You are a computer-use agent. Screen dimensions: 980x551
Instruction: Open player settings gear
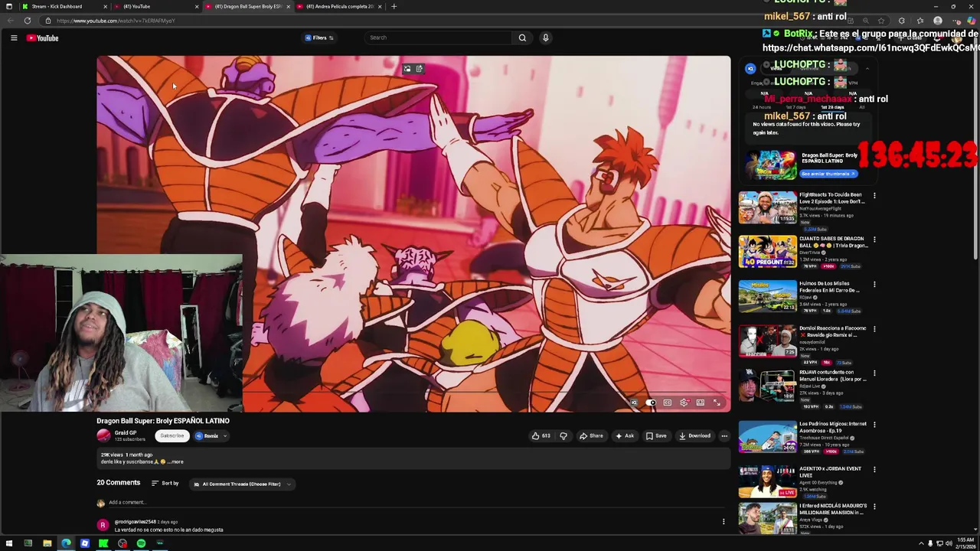(x=684, y=403)
